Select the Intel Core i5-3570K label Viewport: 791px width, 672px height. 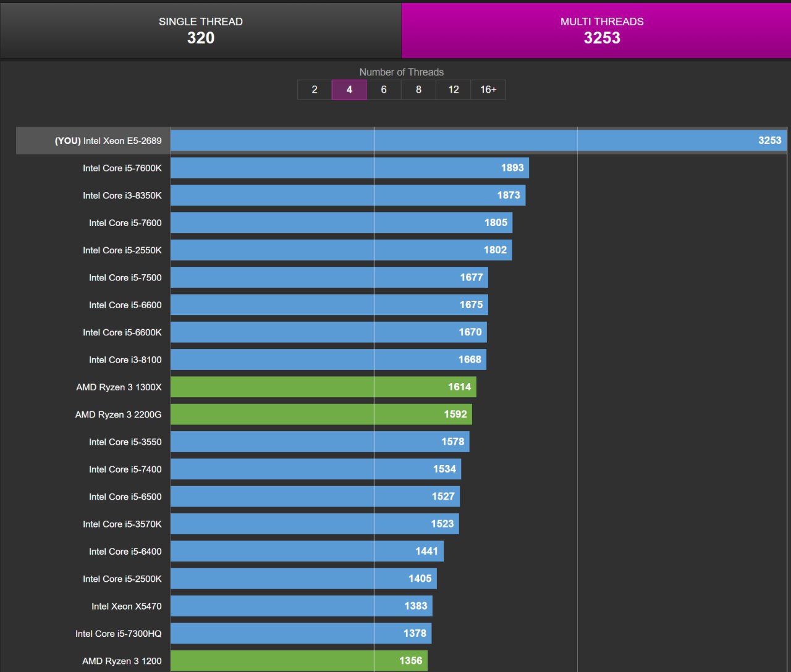pyautogui.click(x=122, y=524)
